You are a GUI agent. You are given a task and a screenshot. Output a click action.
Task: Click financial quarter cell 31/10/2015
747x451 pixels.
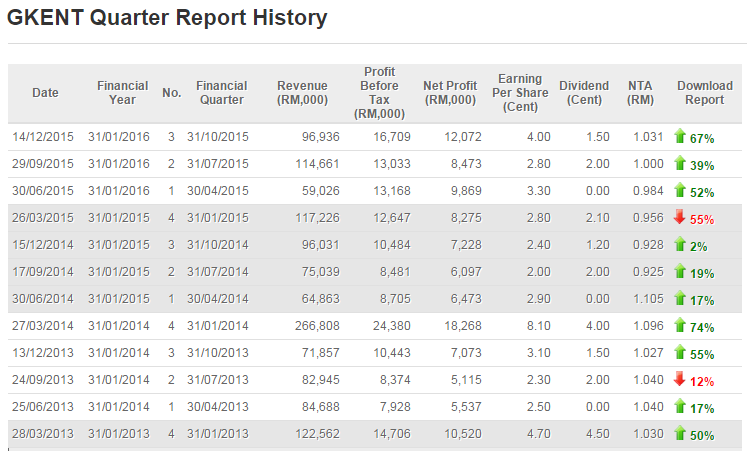pos(218,137)
